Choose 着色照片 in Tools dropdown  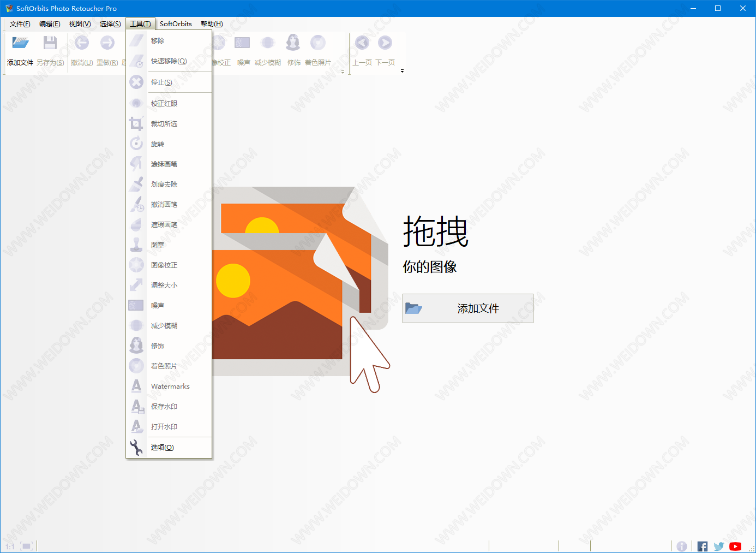(x=169, y=366)
